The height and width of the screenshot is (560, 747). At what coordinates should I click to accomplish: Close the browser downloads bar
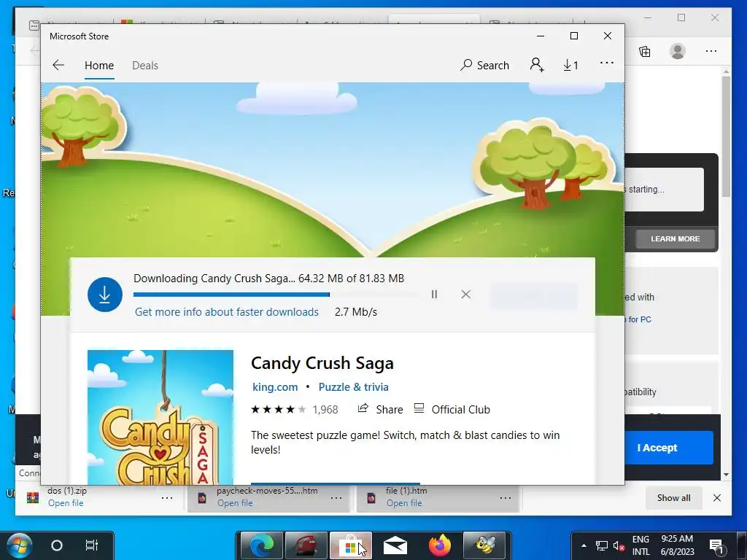[716, 497]
